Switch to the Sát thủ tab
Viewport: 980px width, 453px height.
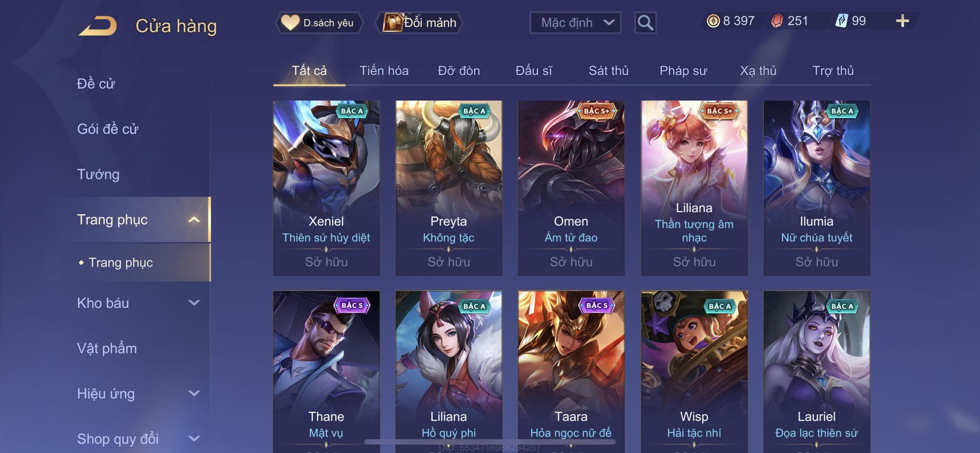click(x=608, y=71)
